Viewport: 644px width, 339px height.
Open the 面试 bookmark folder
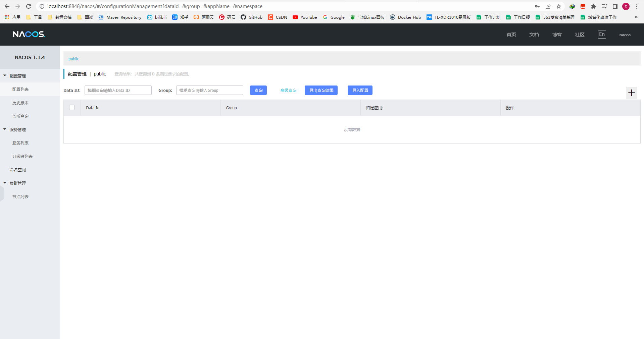(85, 17)
